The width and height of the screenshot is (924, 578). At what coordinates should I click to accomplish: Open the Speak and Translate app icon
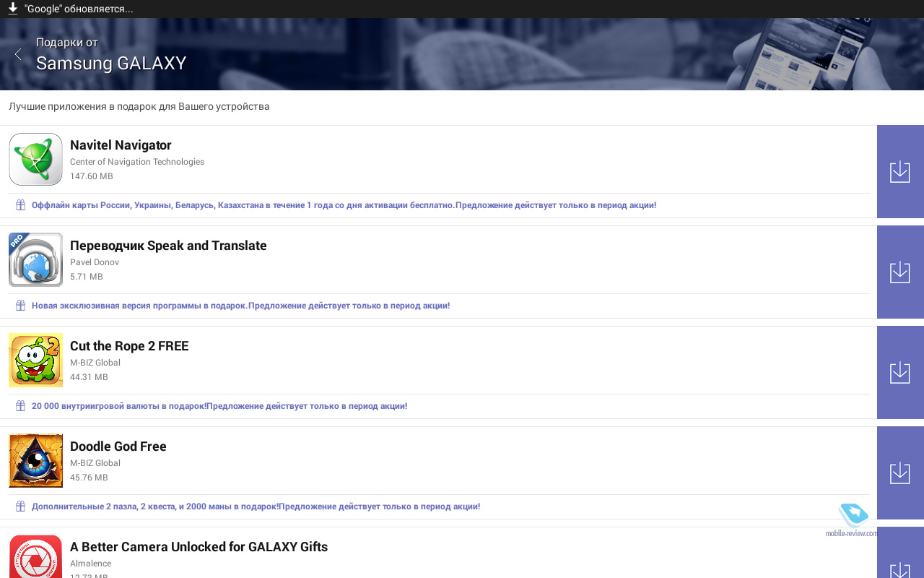(35, 259)
